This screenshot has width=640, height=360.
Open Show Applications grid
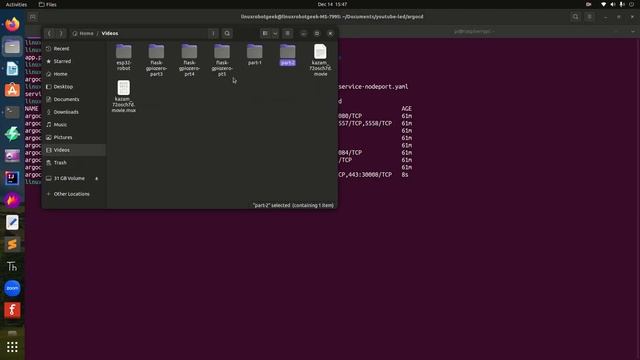[12, 347]
